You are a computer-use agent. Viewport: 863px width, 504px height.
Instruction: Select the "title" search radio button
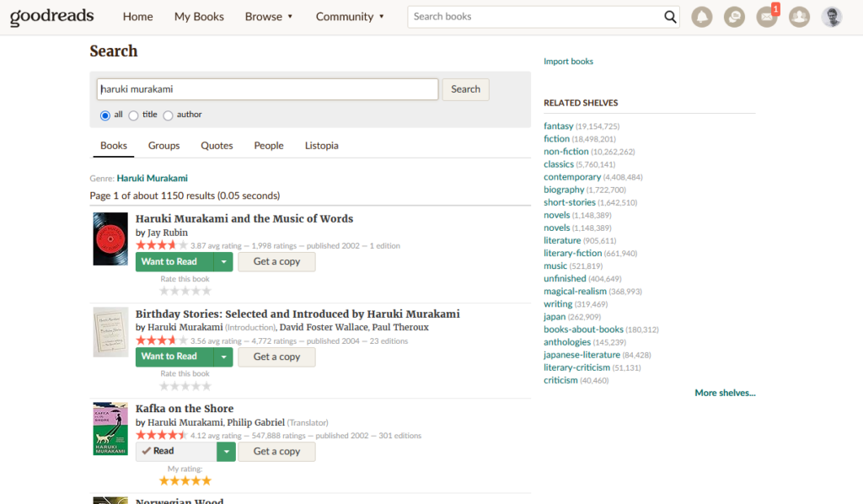(x=134, y=115)
